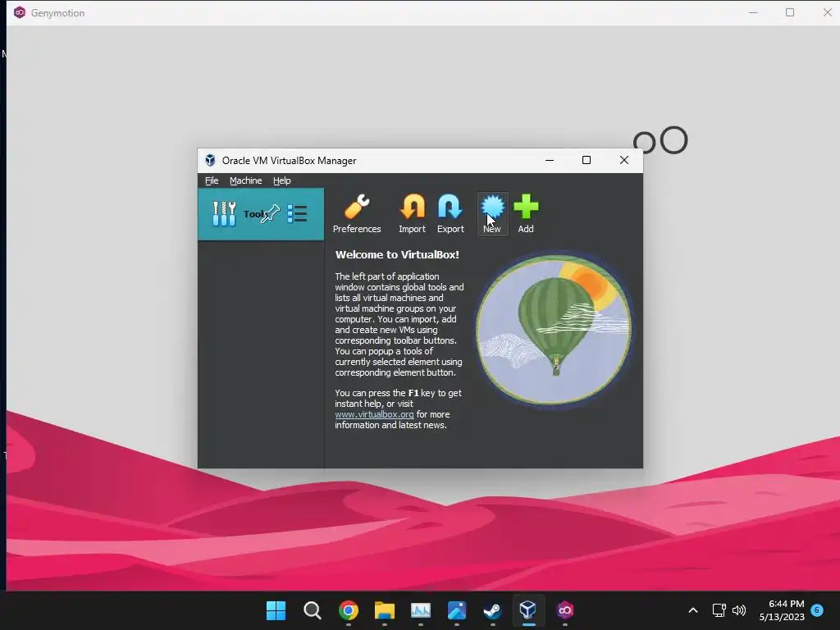Launch Google Chrome from taskbar
This screenshot has height=630, width=840.
click(x=348, y=610)
